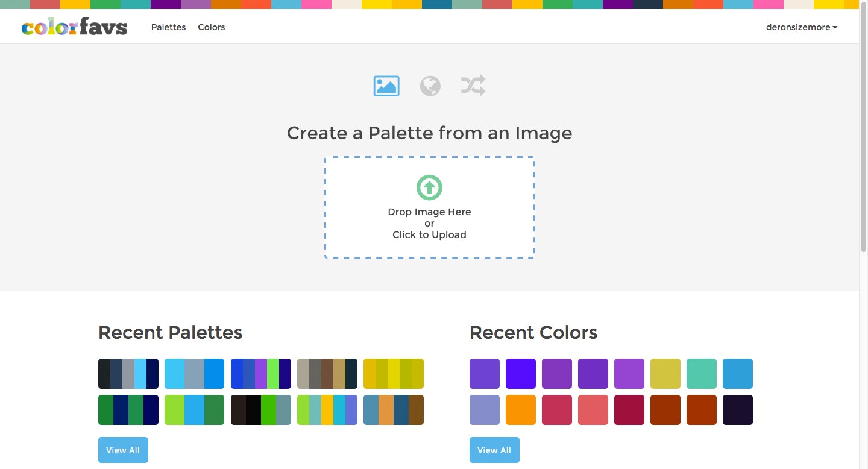Select the first blue-gray palette under Recent Palettes
868x469 pixels.
(128, 373)
